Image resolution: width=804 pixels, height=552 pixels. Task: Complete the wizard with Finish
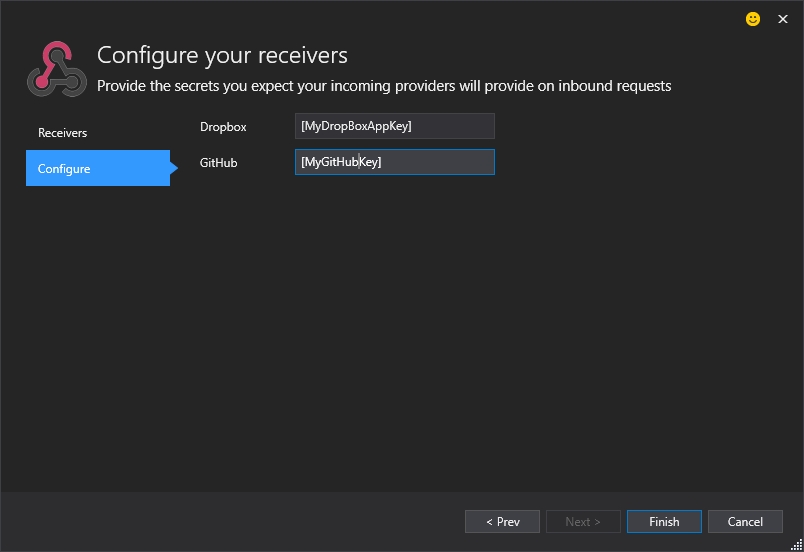click(664, 521)
